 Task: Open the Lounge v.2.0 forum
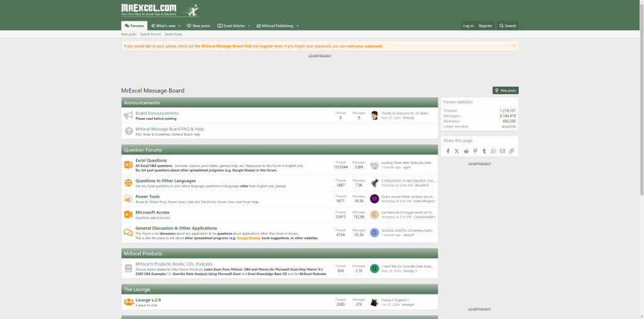148,300
